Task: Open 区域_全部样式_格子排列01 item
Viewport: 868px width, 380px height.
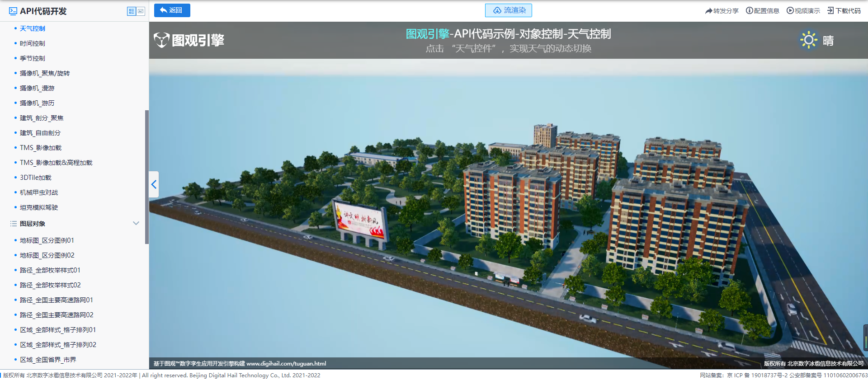Action: [58, 330]
